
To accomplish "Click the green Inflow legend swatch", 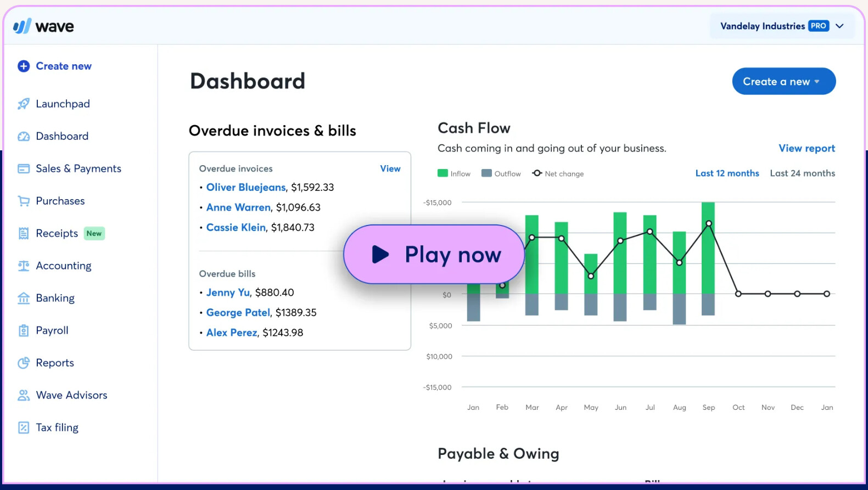I will click(x=443, y=173).
